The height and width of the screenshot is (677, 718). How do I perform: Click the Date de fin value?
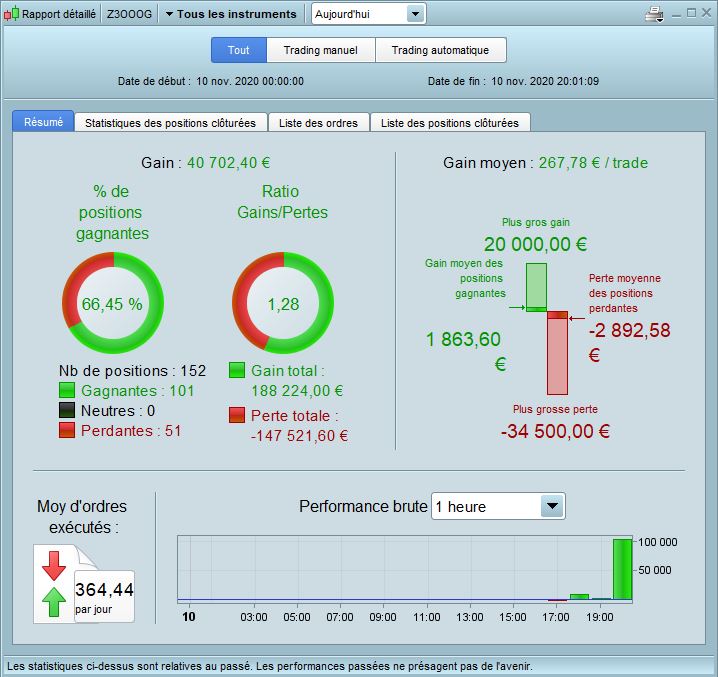pos(545,81)
